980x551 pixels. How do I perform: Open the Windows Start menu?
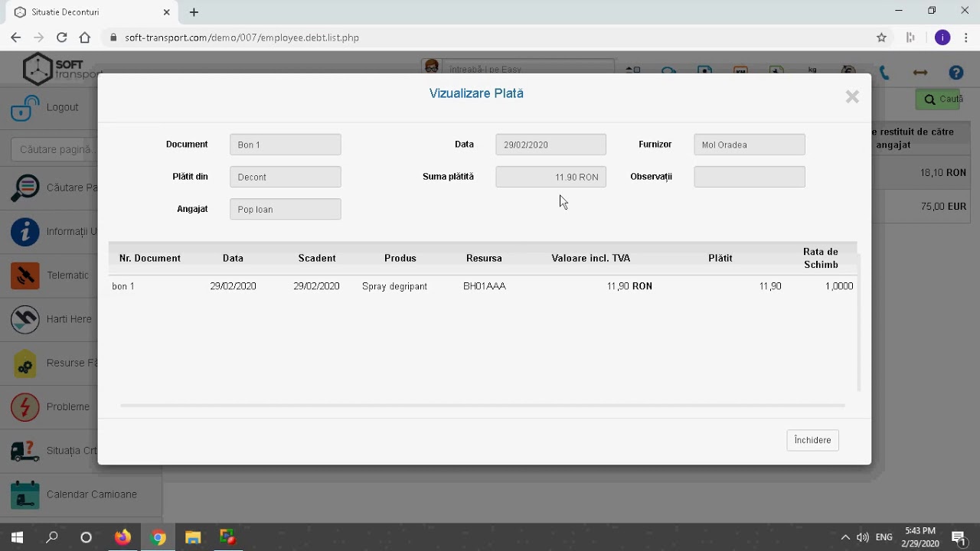17,537
